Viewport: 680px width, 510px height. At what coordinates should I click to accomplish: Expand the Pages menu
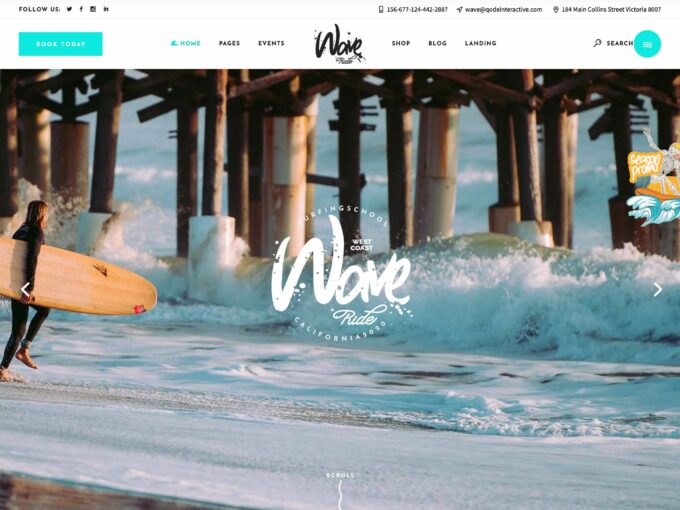point(229,43)
